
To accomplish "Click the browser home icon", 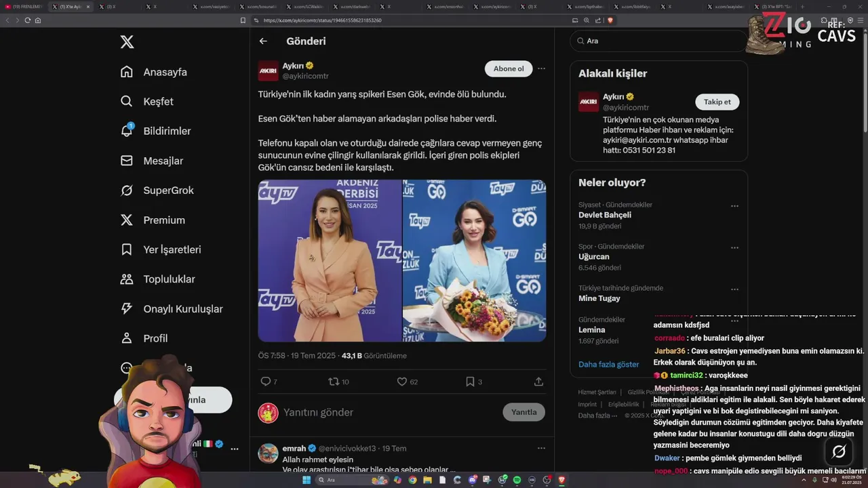I will pos(38,20).
